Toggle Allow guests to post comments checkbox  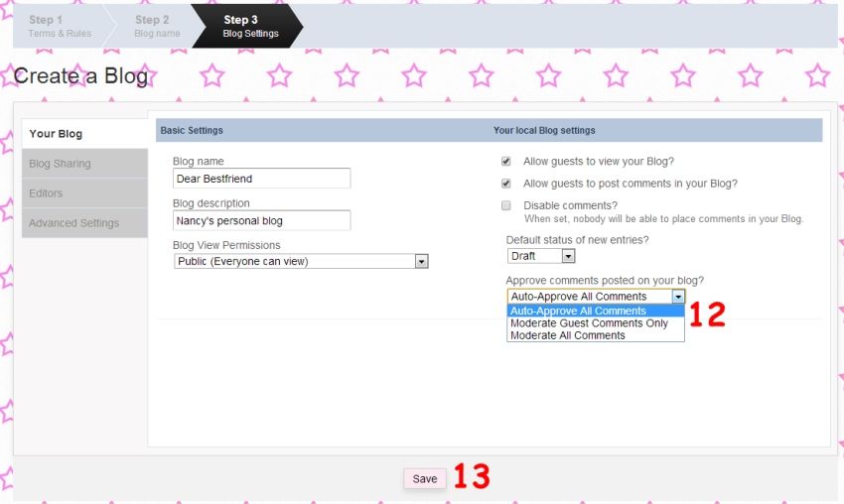coord(506,184)
